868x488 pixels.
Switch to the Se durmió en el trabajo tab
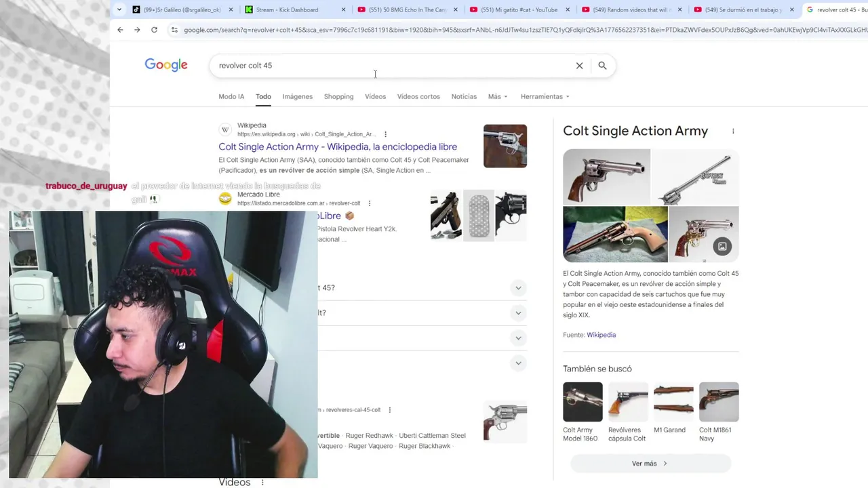click(744, 9)
